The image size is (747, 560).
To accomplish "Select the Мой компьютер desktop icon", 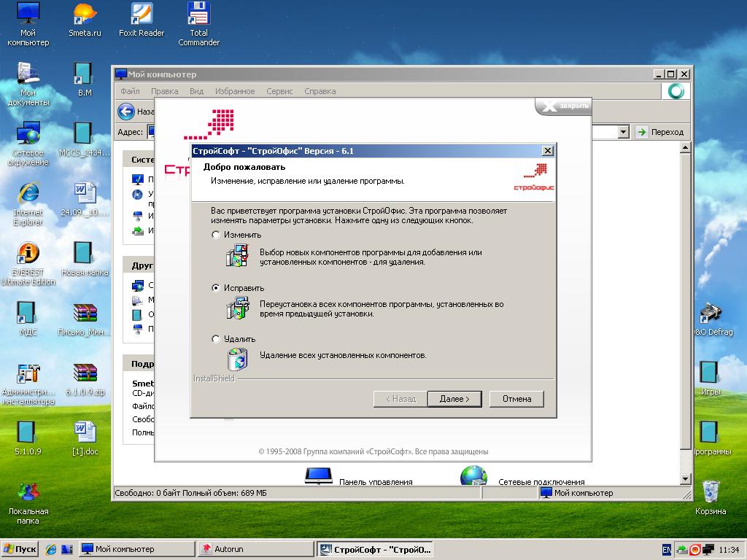I will 28,24.
